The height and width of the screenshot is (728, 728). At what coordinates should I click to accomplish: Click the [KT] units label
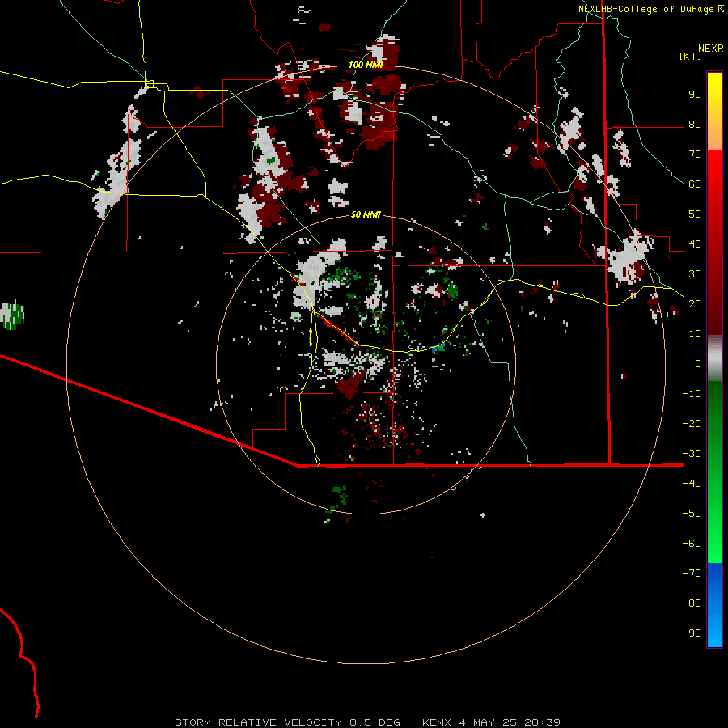[x=690, y=56]
